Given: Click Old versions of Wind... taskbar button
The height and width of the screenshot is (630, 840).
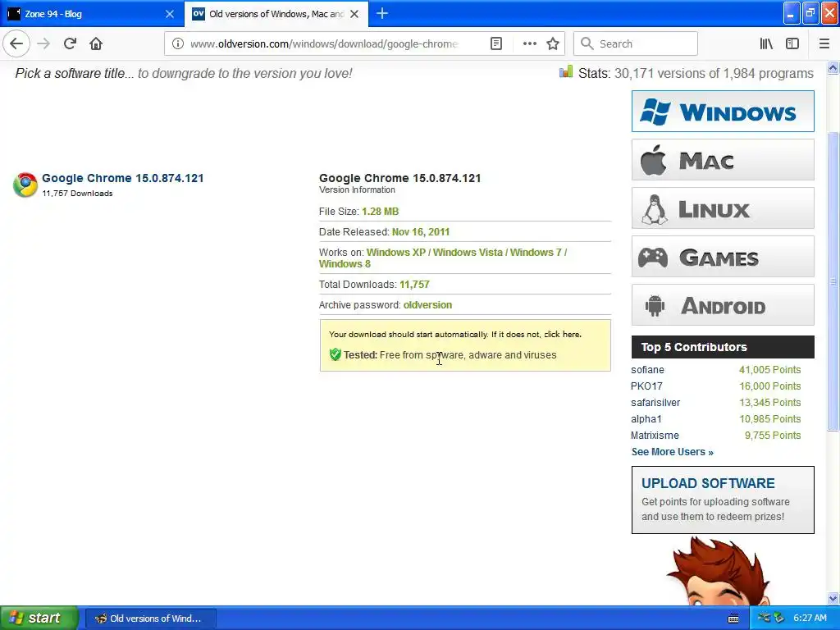Looking at the screenshot, I should tap(151, 619).
